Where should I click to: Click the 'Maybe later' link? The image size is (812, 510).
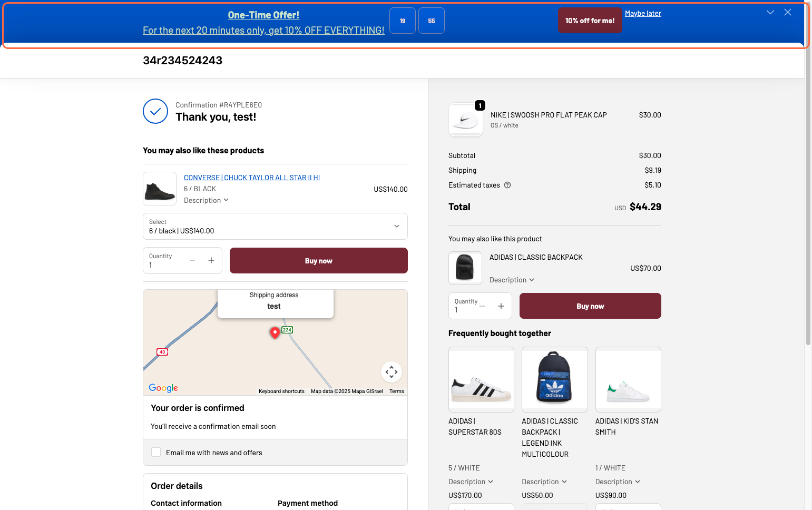[643, 13]
